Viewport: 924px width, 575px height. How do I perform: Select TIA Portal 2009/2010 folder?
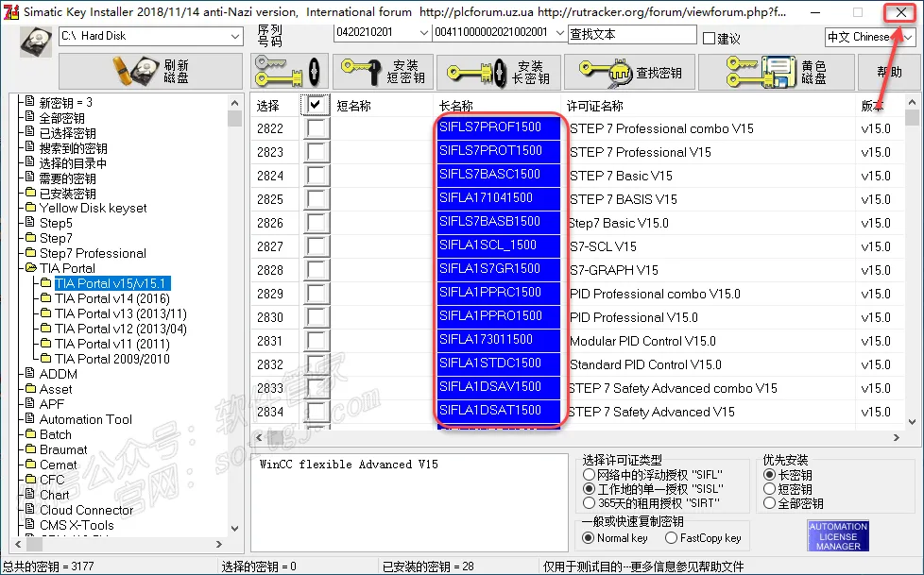[x=112, y=359]
